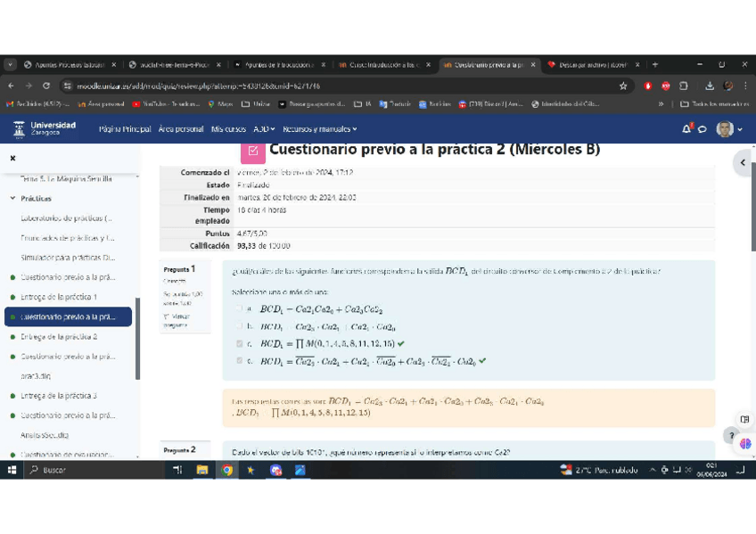Switch to Apuntes Procesos tab
Viewport: 756px width, 534px height.
(70, 64)
